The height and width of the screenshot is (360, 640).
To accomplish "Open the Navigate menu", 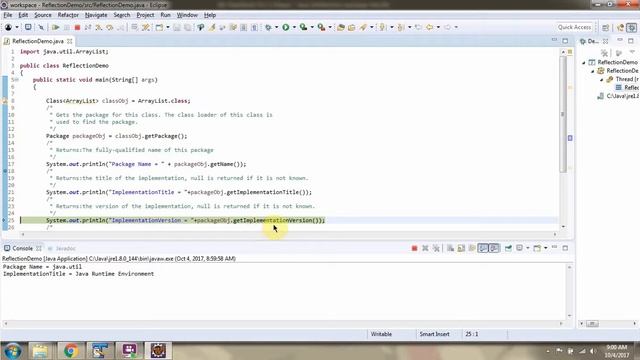I will coord(96,15).
